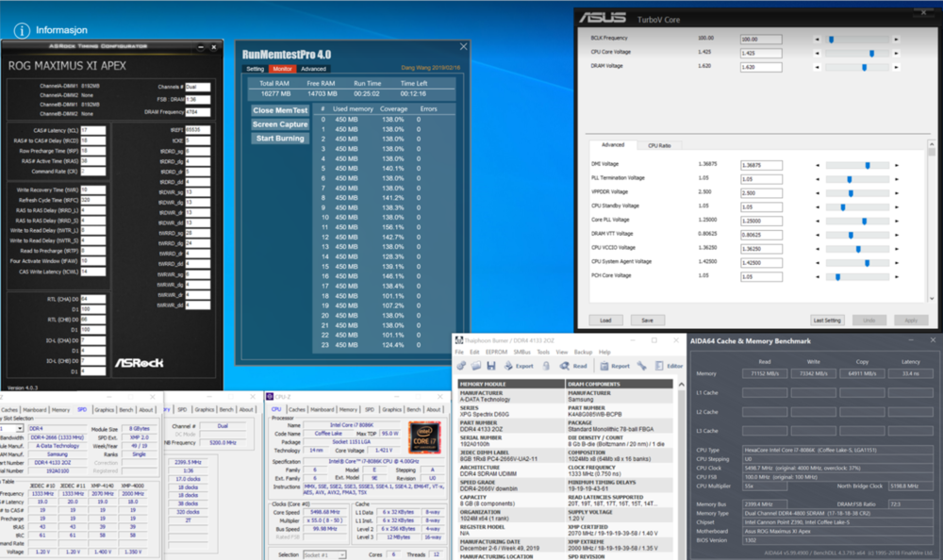943x560 pixels.
Task: Click the Core PLL Voltage slider handle
Action: (x=864, y=222)
